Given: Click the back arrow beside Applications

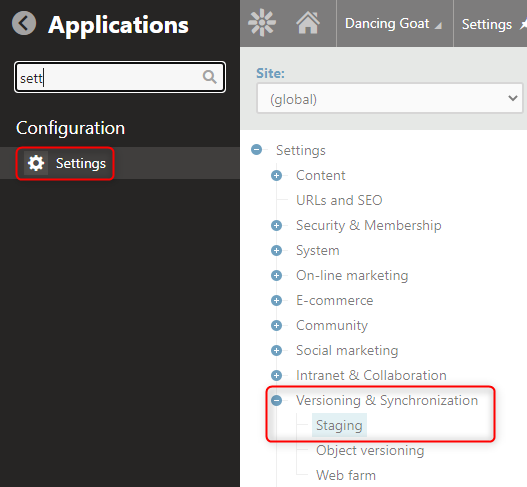Looking at the screenshot, I should click(24, 23).
